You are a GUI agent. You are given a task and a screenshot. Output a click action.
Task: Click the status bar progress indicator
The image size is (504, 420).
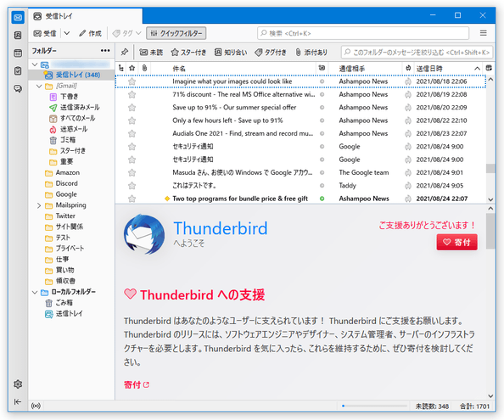[x=374, y=406]
